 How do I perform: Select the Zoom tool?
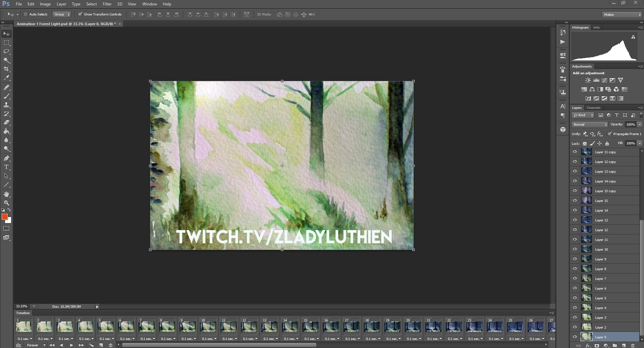click(x=6, y=203)
